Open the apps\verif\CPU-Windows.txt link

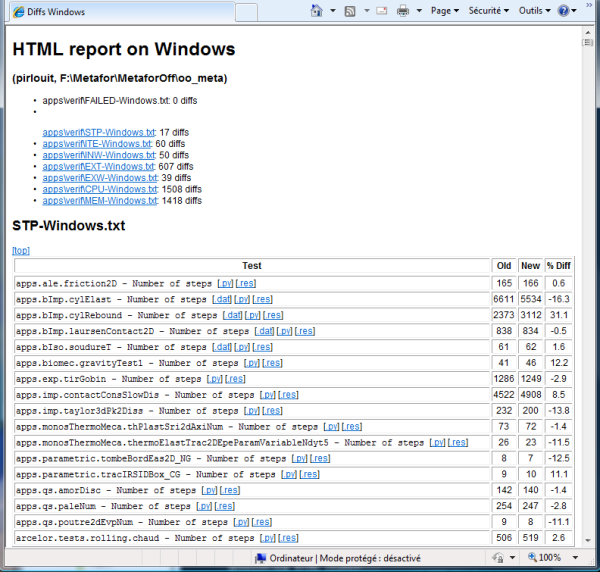pos(100,189)
